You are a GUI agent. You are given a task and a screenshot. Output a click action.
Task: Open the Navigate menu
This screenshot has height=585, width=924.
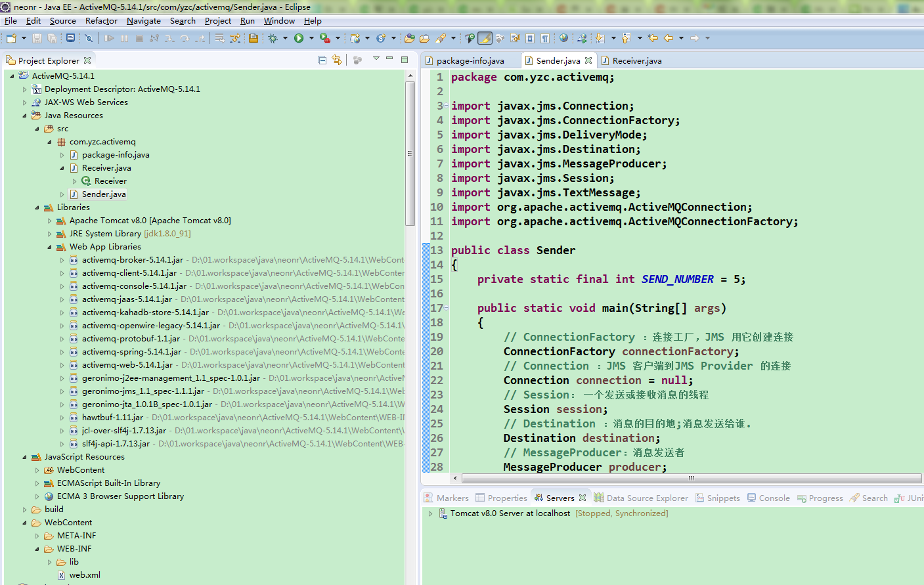(x=144, y=21)
